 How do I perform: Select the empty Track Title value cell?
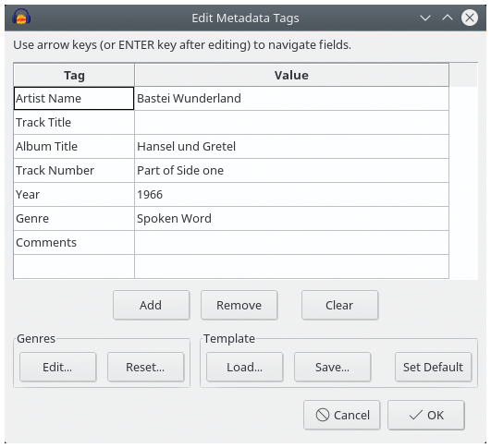click(291, 122)
